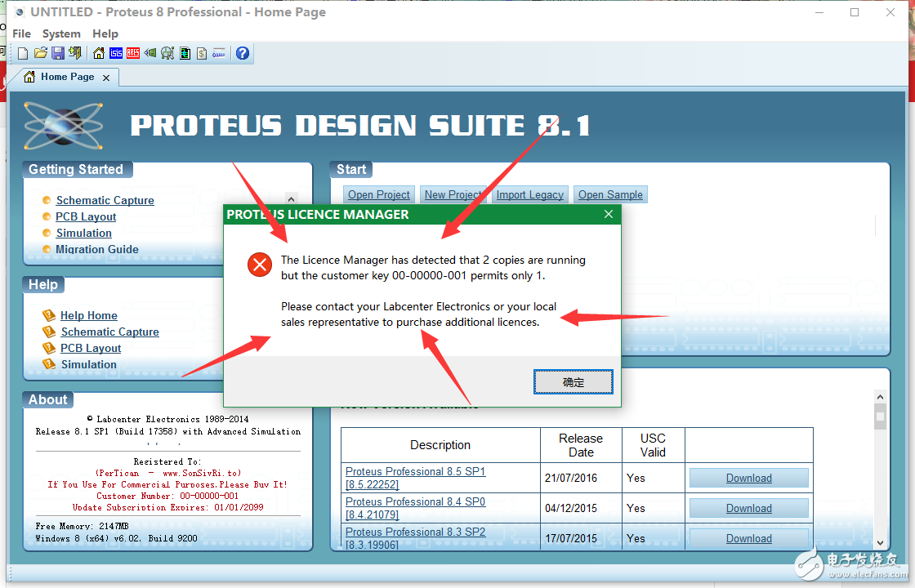Screen dimensions: 915x588
Task: Open the File menu
Action: point(21,33)
